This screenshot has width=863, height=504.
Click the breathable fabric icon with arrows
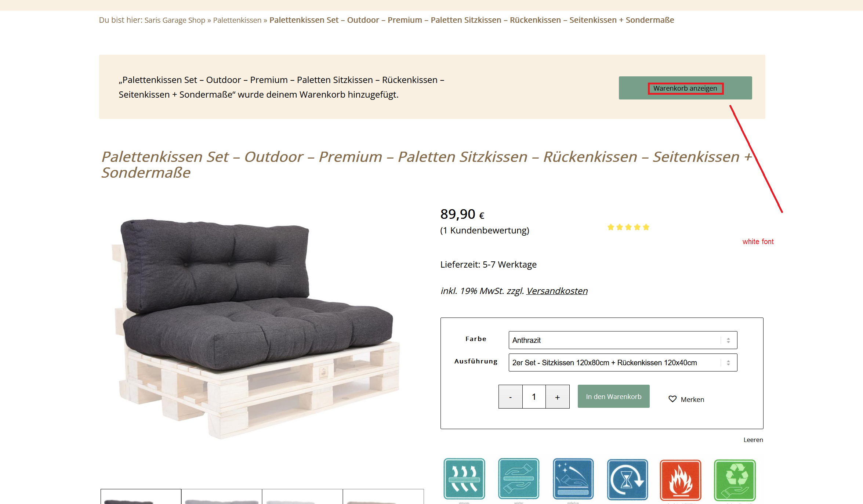(x=464, y=479)
